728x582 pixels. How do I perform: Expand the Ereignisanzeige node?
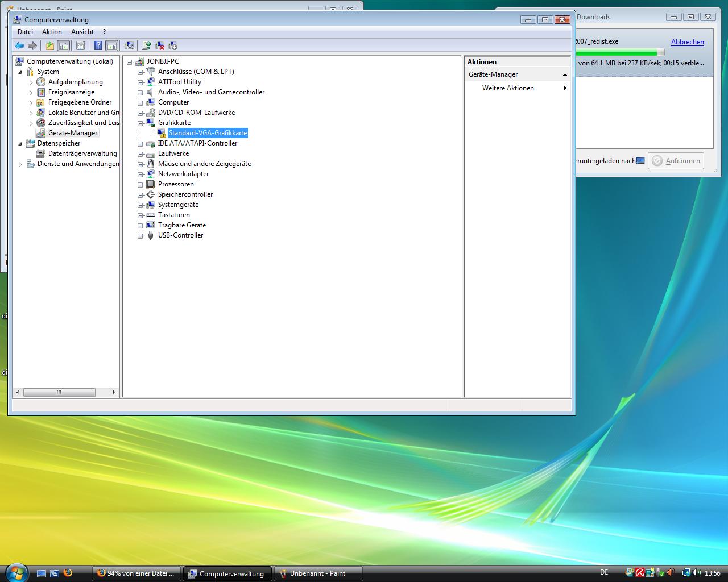point(31,93)
